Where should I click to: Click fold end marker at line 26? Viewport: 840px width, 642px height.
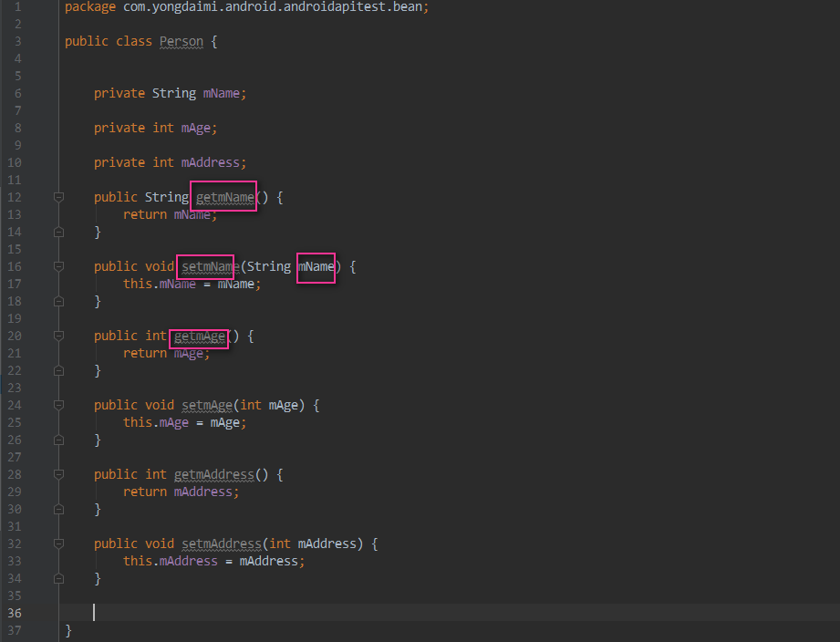coord(59,440)
